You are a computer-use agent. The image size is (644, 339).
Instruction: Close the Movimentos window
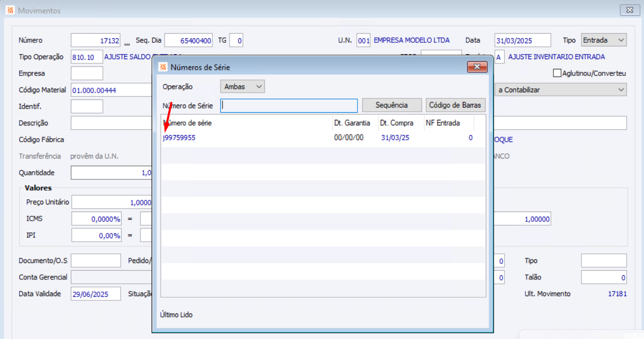point(630,10)
